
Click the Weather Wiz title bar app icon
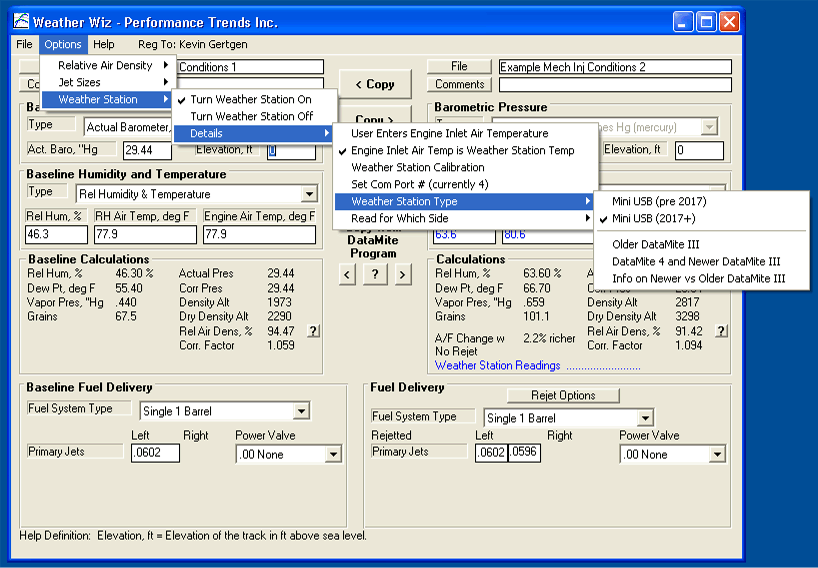[x=21, y=21]
